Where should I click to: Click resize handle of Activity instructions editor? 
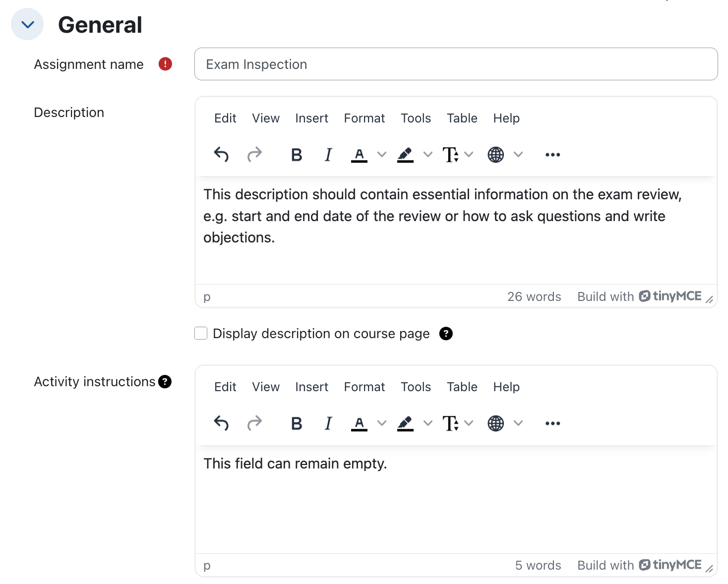pos(710,568)
